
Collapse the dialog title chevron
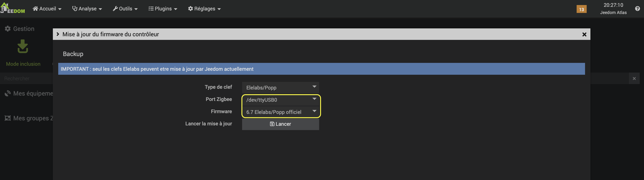tap(58, 34)
